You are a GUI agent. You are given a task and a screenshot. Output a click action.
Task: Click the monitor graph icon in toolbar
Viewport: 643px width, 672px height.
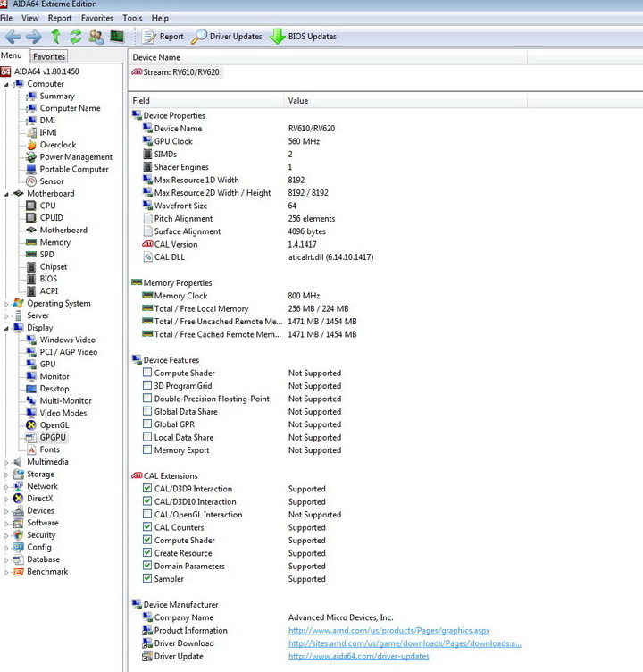tap(117, 37)
